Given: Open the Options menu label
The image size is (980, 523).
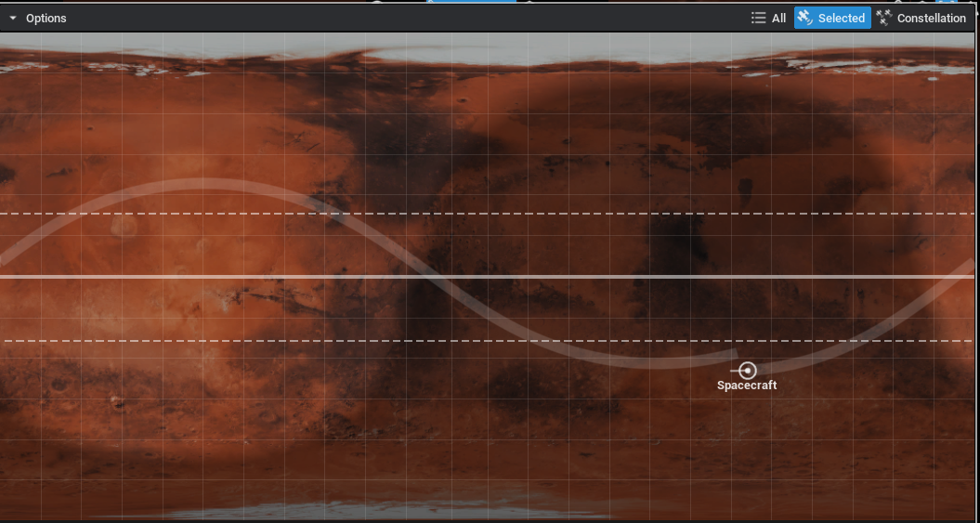Looking at the screenshot, I should (x=46, y=19).
